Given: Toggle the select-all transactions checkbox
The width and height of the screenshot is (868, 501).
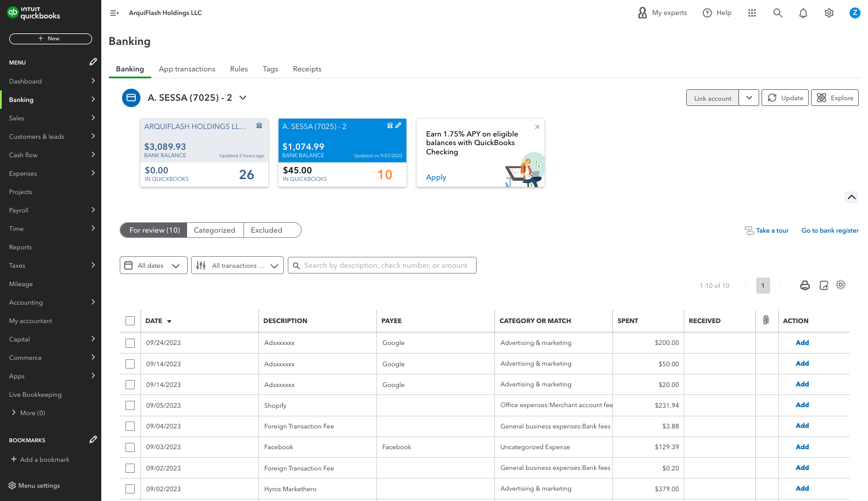Looking at the screenshot, I should coord(130,321).
